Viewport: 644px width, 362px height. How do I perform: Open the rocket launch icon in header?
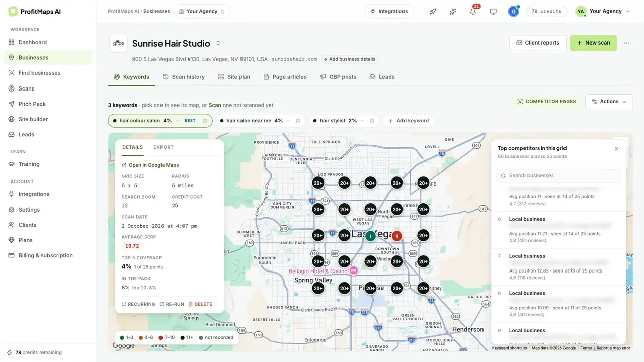pos(433,11)
